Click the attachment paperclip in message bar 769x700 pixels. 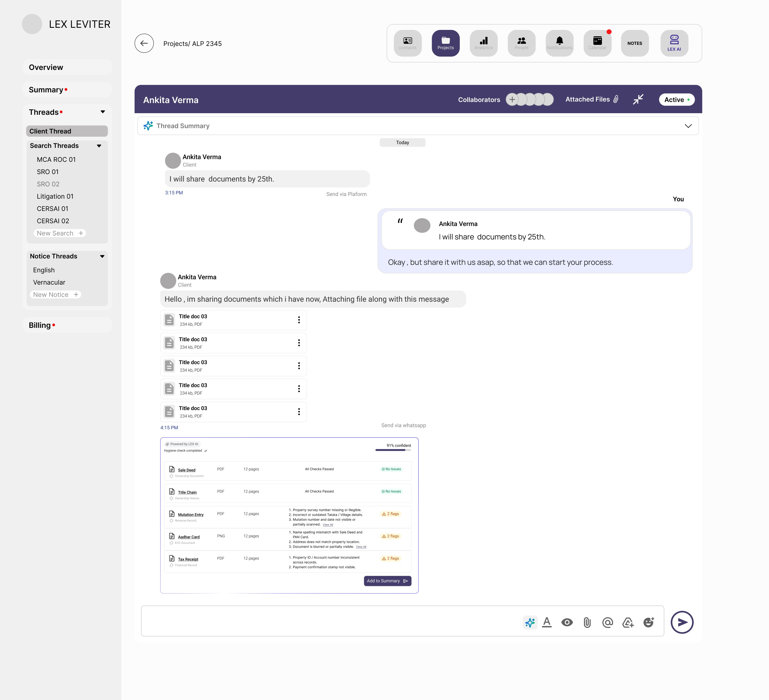[x=587, y=622]
